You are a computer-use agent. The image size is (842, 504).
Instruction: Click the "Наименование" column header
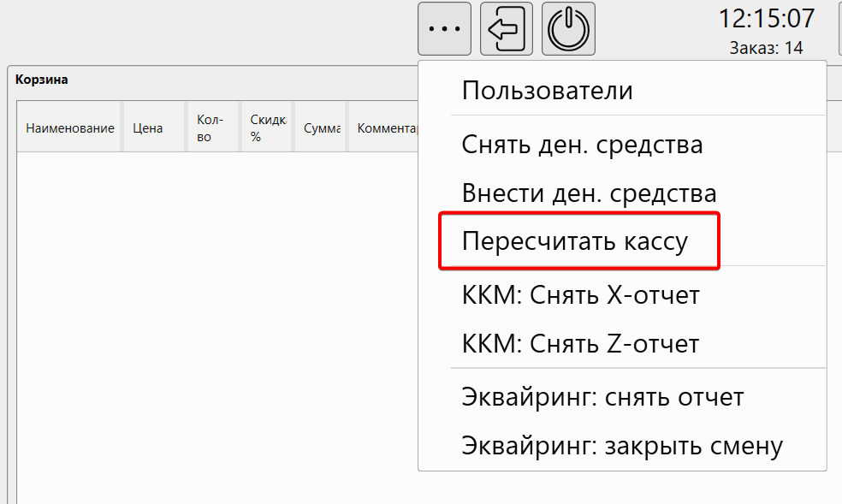69,127
